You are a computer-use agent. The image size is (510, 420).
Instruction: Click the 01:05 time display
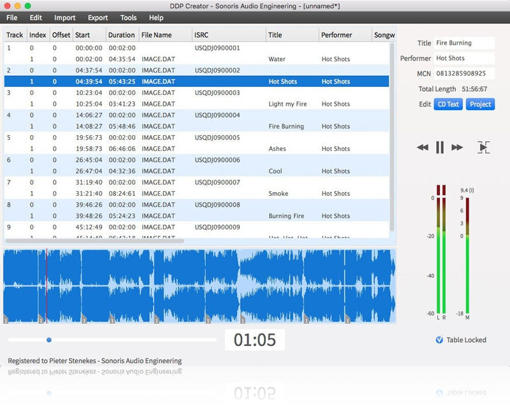pos(254,340)
